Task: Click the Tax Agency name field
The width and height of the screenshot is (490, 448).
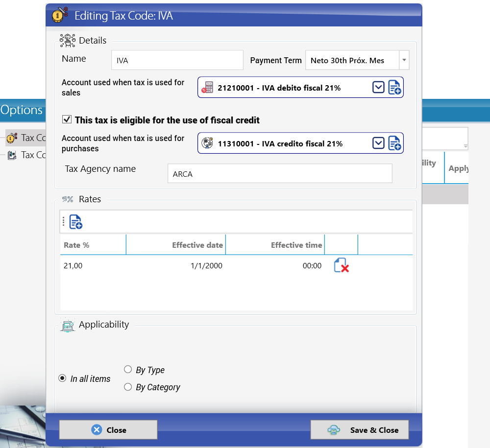Action: (x=280, y=174)
